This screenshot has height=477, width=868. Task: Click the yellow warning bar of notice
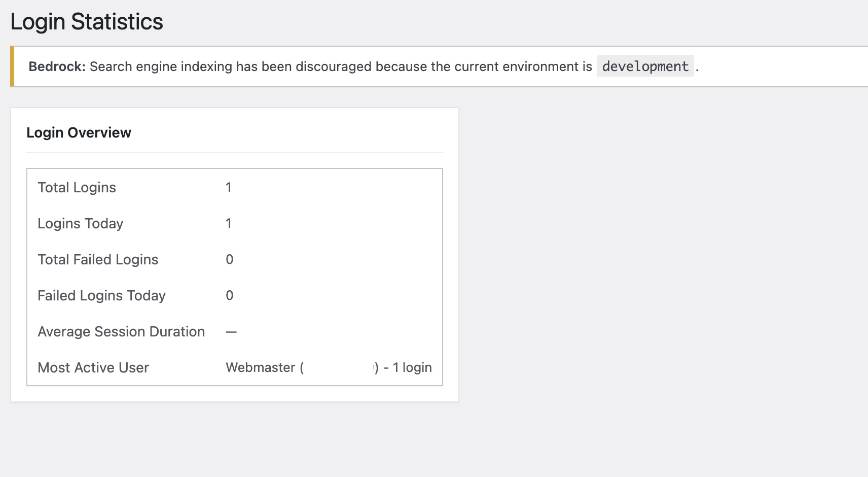pyautogui.click(x=12, y=66)
